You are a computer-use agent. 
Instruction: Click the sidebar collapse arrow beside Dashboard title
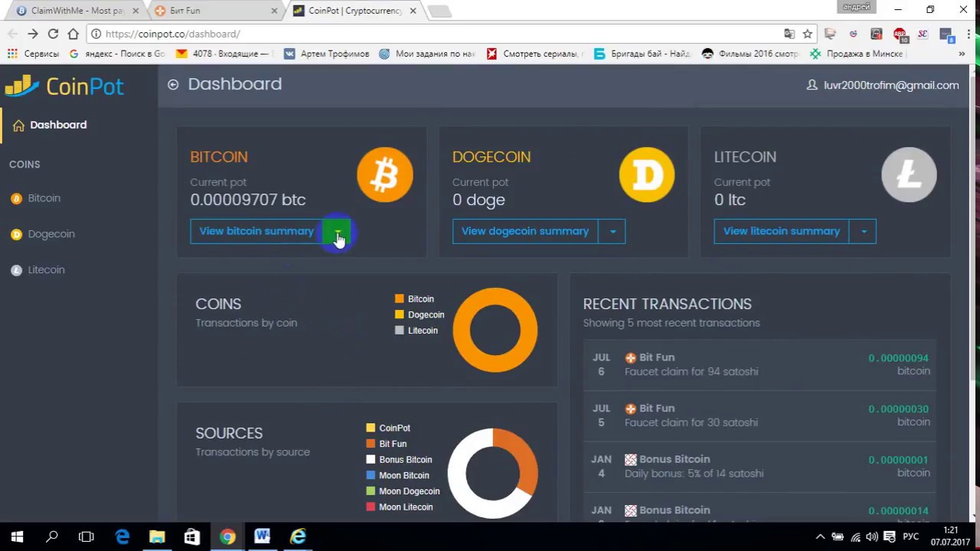pos(173,85)
